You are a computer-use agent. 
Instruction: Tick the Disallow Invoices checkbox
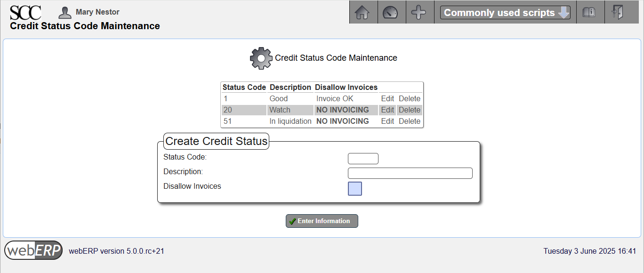tap(355, 189)
